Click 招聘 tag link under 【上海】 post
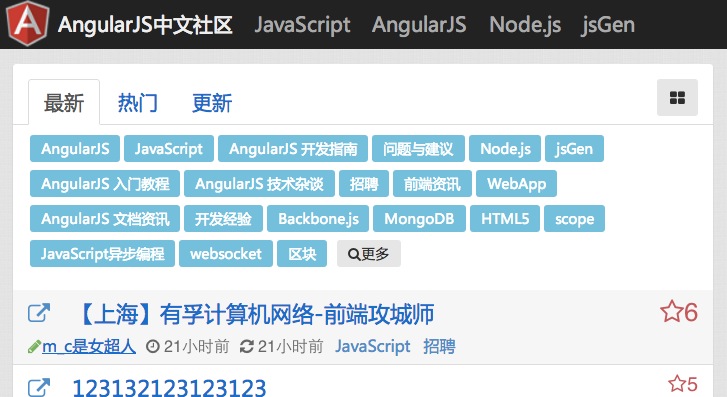Image resolution: width=727 pixels, height=397 pixels. click(439, 346)
